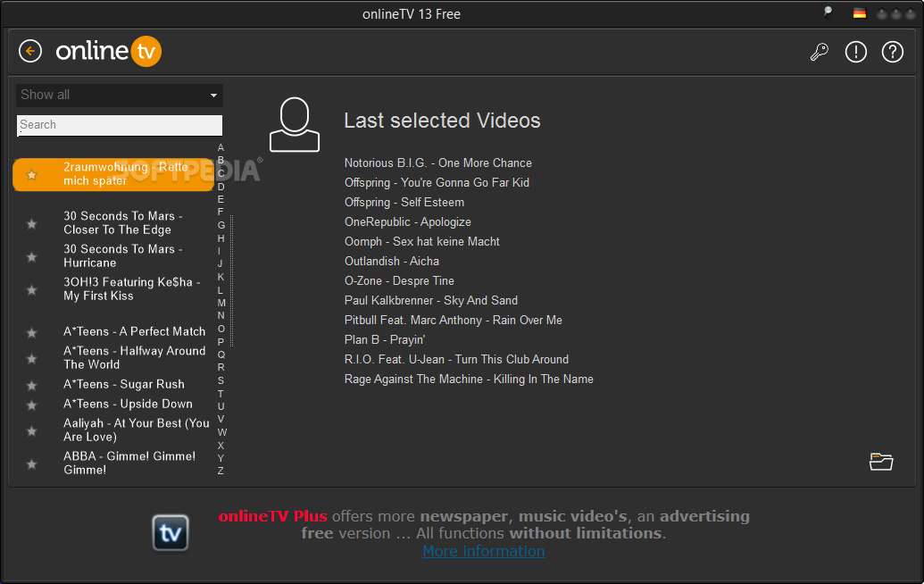Click the list scrollbar beside alphabet index

pos(231,280)
